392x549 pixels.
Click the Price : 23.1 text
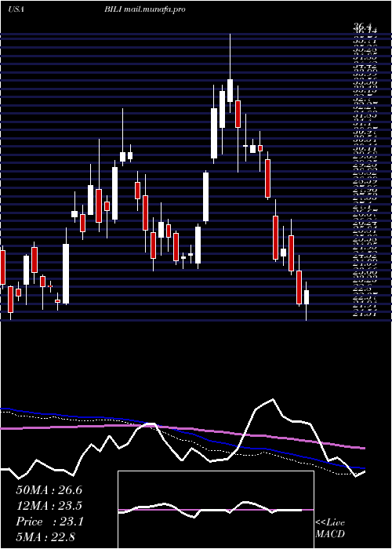[x=49, y=522]
